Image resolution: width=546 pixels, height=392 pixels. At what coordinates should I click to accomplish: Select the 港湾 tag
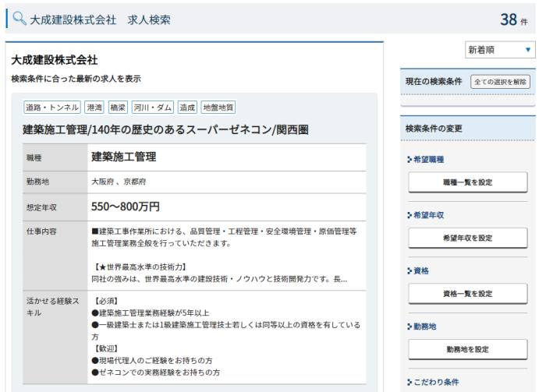point(94,108)
